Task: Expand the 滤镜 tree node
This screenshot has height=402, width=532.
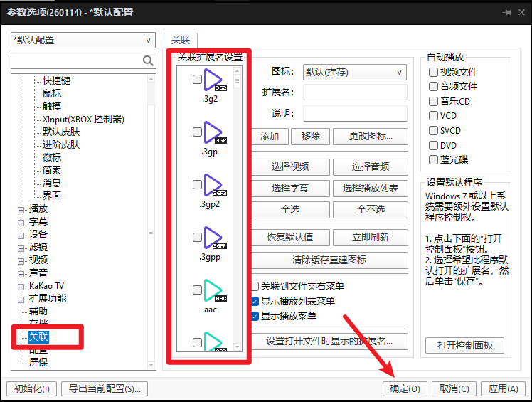Action: click(21, 248)
